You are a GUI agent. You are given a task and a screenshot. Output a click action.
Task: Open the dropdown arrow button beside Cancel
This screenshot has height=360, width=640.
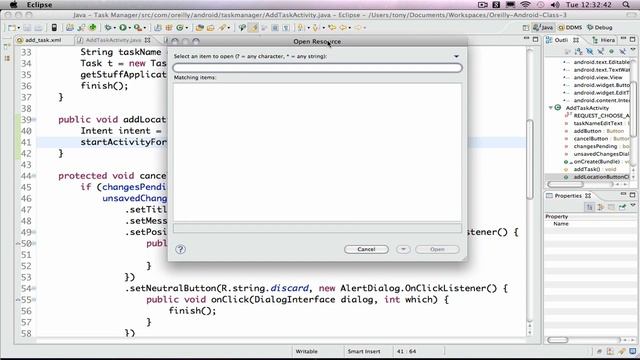tap(403, 249)
